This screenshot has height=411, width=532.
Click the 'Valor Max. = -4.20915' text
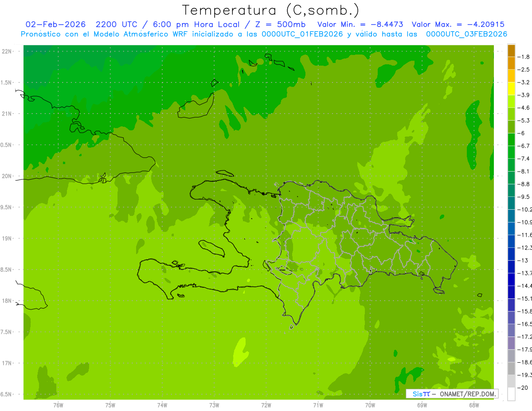(458, 24)
